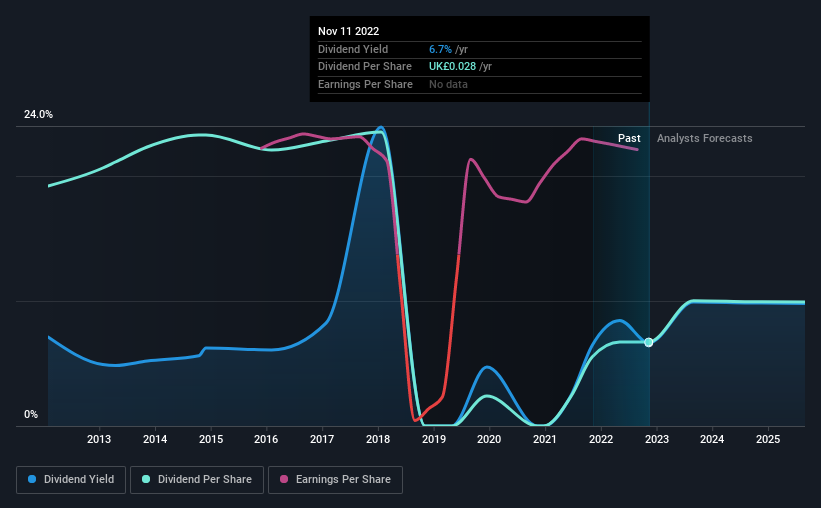This screenshot has height=508, width=821.
Task: Click the tooltip 'Earnings Per Share' row label
Action: click(365, 84)
